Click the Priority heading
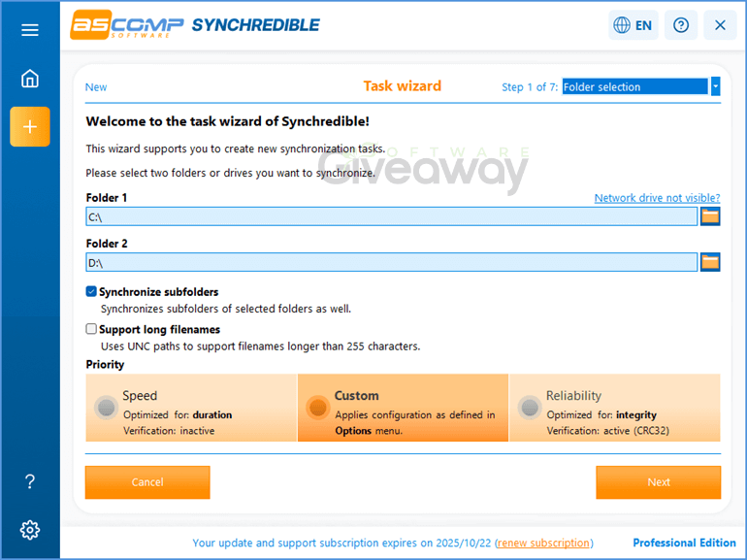The image size is (747, 560). [x=105, y=365]
